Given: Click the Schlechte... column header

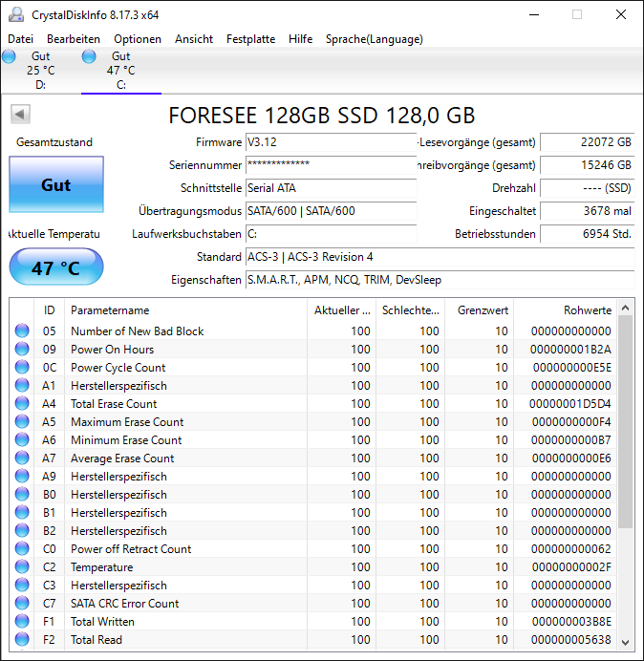Looking at the screenshot, I should 410,310.
